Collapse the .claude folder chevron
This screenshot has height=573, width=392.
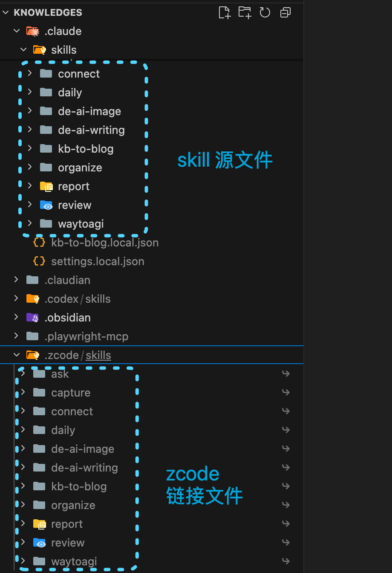(x=17, y=31)
